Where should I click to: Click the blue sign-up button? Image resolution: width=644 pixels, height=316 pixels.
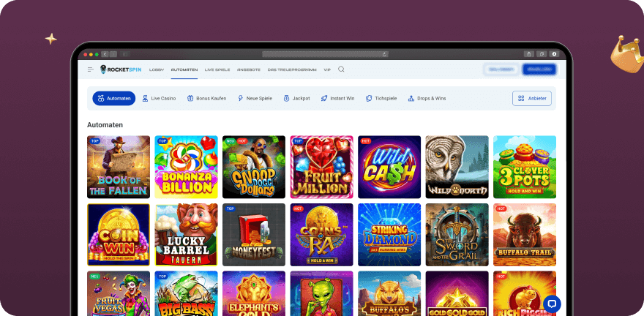pos(539,69)
